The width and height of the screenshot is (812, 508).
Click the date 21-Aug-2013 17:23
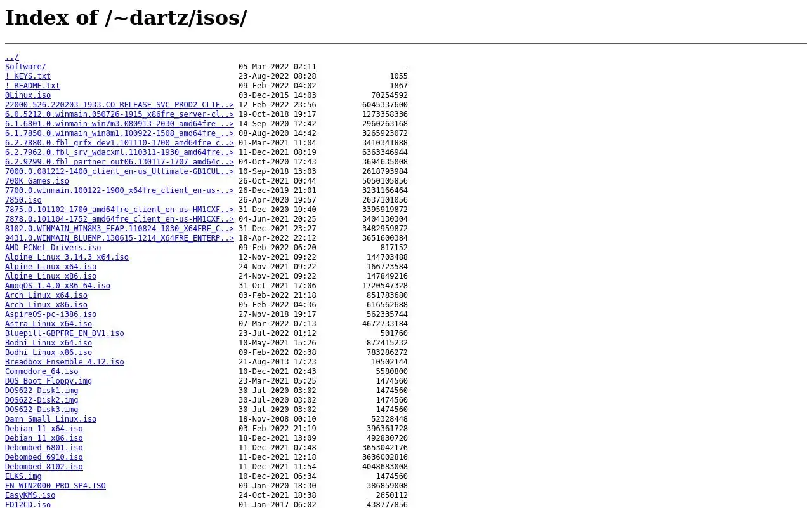coord(277,362)
